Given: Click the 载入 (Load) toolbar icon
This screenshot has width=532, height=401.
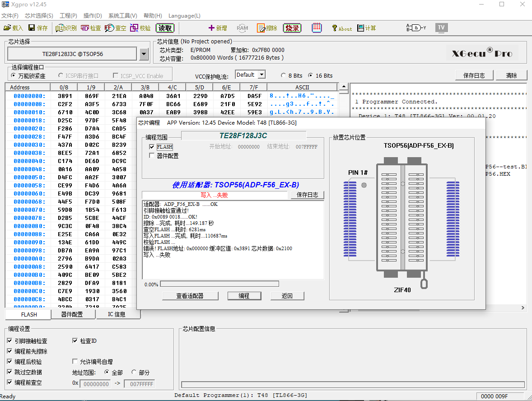Looking at the screenshot, I should tap(8, 28).
